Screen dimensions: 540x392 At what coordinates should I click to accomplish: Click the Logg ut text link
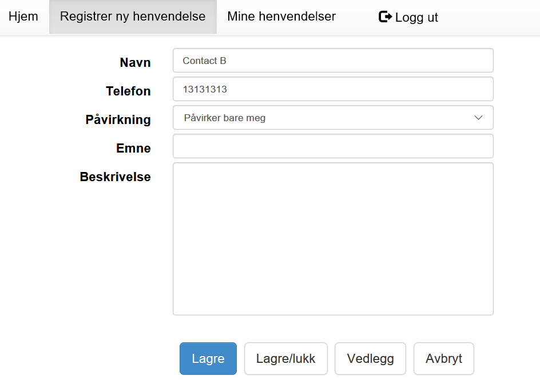pos(416,18)
